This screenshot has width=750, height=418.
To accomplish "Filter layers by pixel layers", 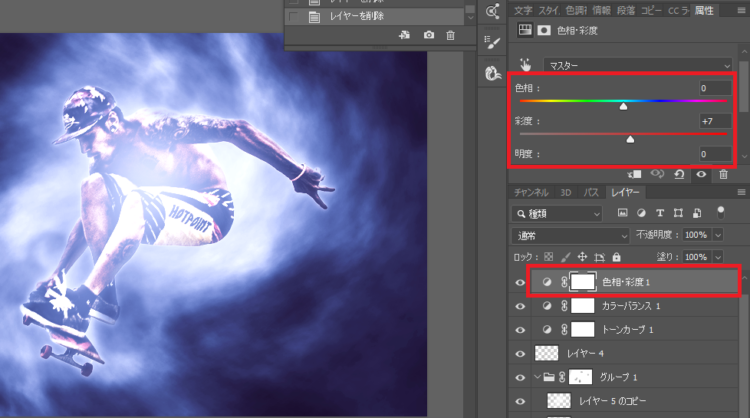I will (622, 213).
